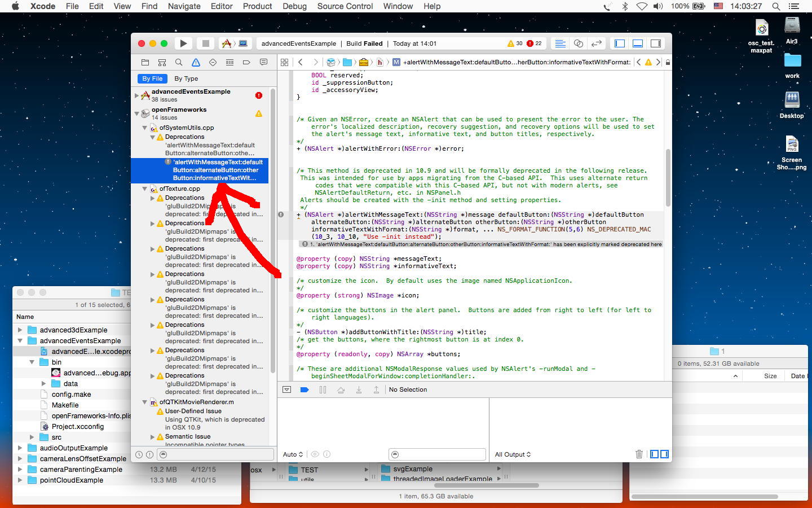Open the Report navigator speech-bubble icon

click(x=263, y=62)
